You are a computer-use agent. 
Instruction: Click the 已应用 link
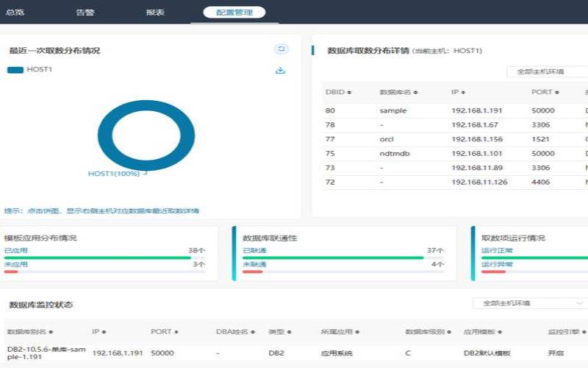(15, 250)
